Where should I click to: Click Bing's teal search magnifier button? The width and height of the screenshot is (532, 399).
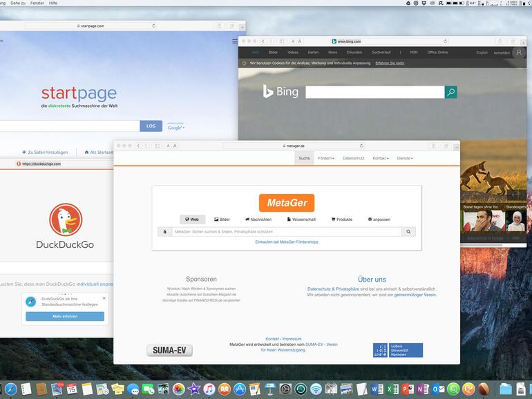tap(451, 92)
